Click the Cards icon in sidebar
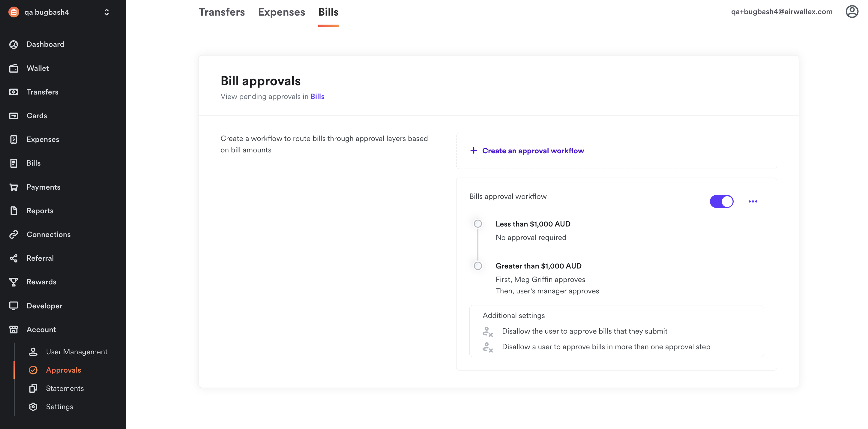The width and height of the screenshot is (868, 429). pos(13,115)
